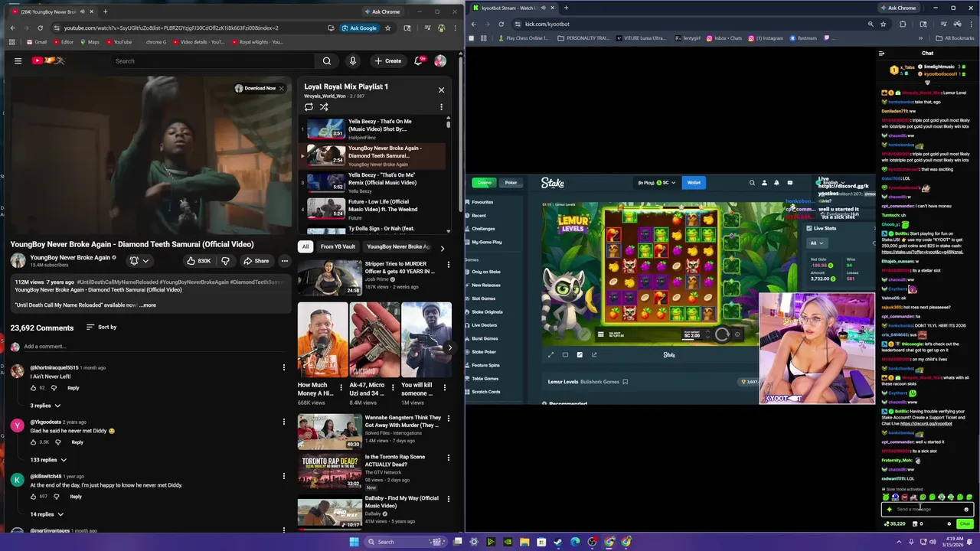Open Maps bookmark in YouTube window
The image size is (980, 551).
90,42
